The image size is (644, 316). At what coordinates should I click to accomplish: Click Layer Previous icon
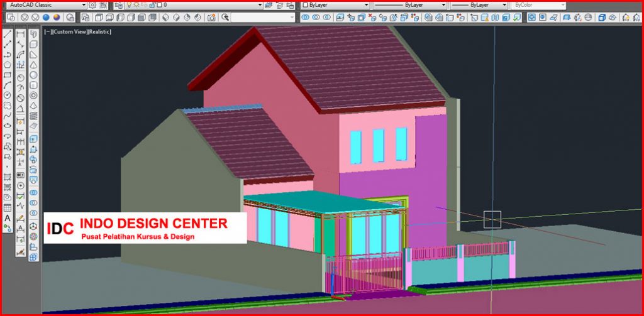(x=280, y=5)
